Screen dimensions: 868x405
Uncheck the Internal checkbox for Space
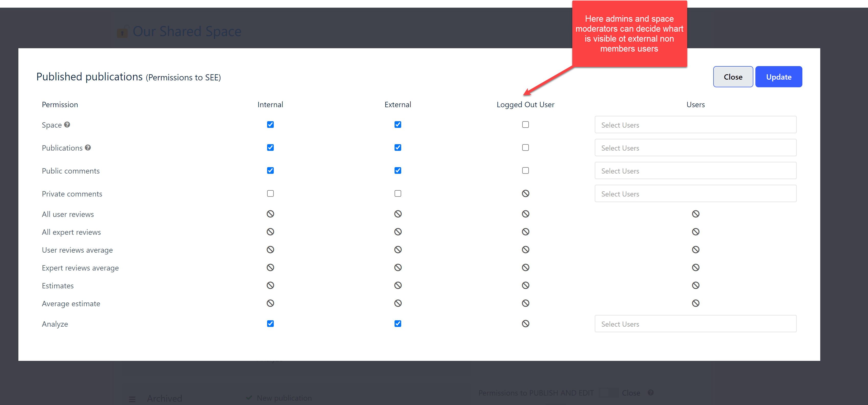coord(270,125)
